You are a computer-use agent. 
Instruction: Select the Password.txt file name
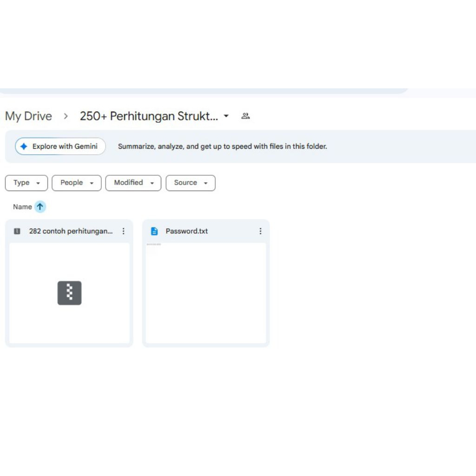tap(187, 231)
